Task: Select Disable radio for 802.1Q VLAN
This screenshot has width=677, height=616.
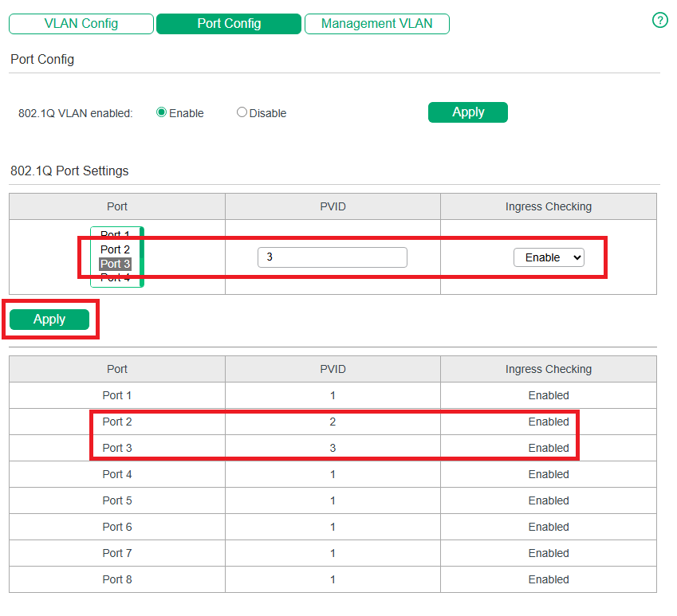Action: (x=242, y=112)
